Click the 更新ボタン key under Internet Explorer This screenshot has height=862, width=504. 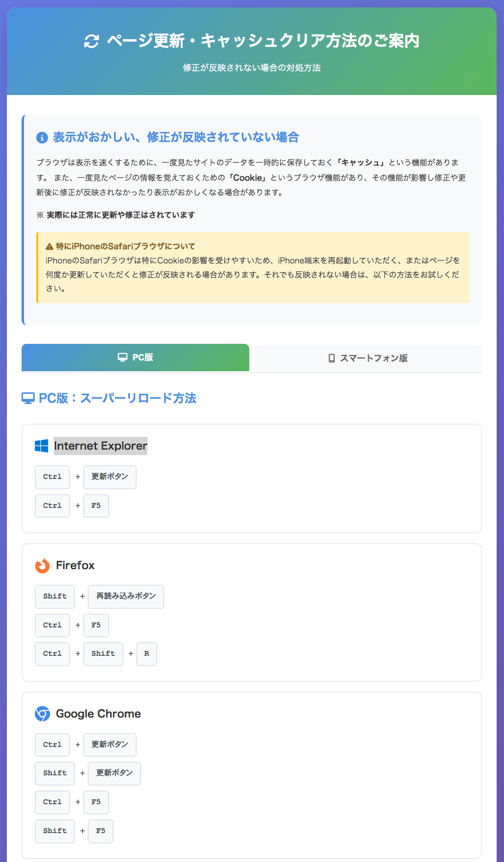click(110, 477)
